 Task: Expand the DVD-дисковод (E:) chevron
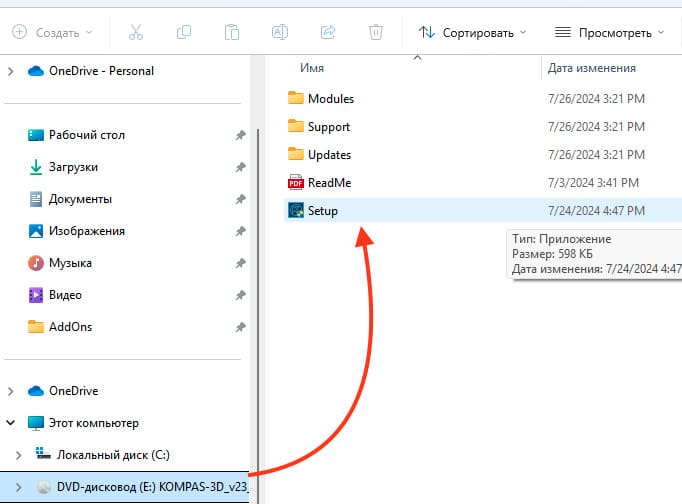point(18,487)
